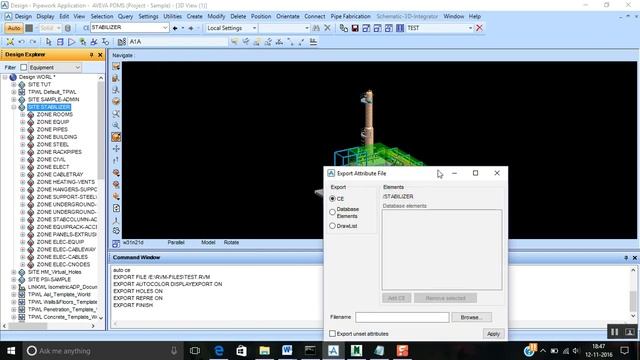Close the Design Explorer panel
This screenshot has width=640, height=360.
tap(100, 55)
